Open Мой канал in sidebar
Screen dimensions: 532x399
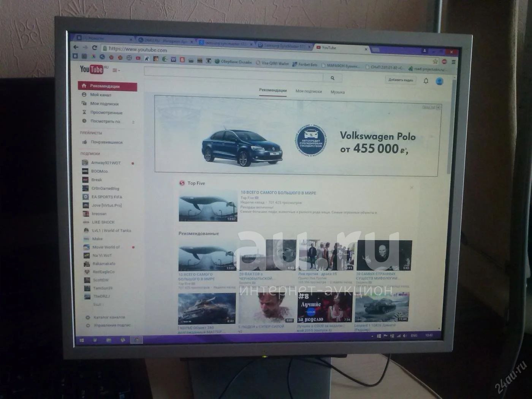click(101, 95)
